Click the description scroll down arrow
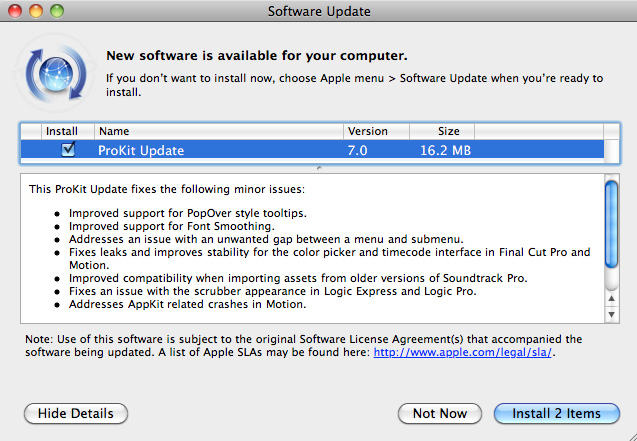Image resolution: width=637 pixels, height=441 pixels. coord(611,314)
